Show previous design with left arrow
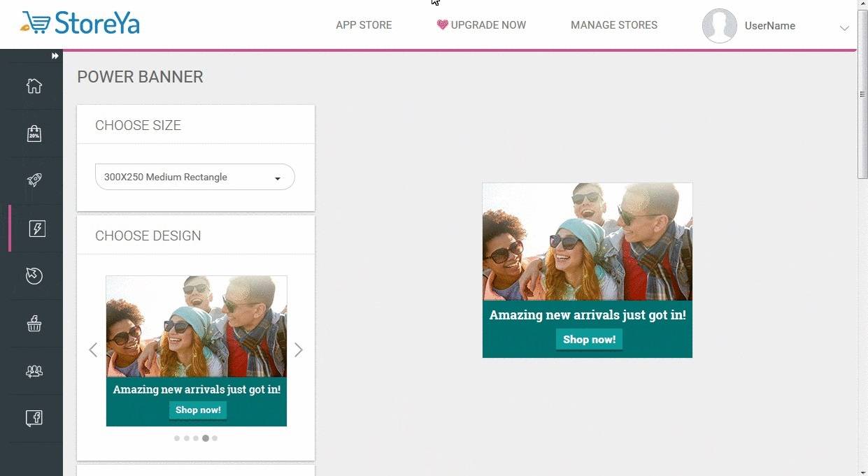The image size is (868, 476). click(x=93, y=349)
